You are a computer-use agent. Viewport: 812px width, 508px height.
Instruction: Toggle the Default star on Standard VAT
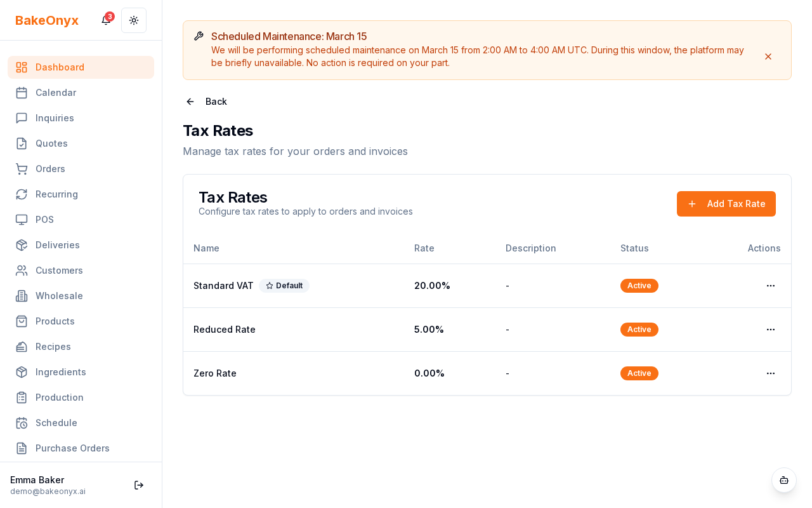click(270, 286)
